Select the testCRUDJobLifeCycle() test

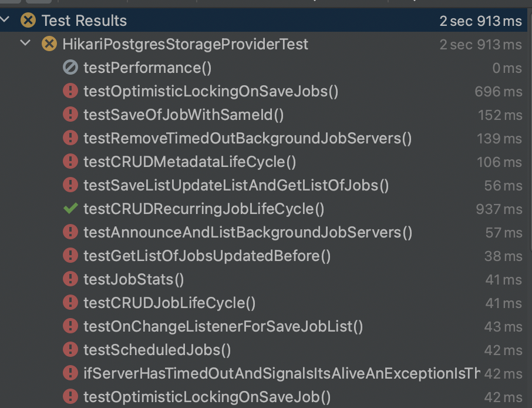[170, 303]
